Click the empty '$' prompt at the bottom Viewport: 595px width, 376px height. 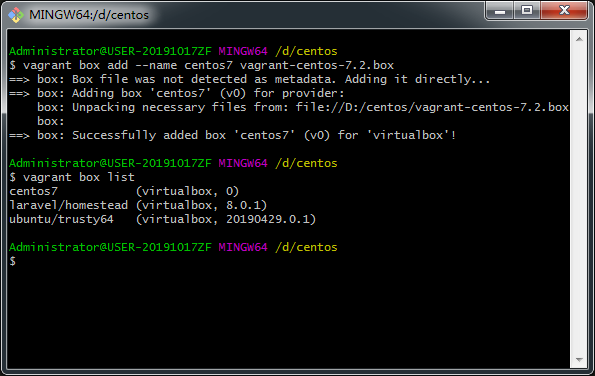coord(13,261)
